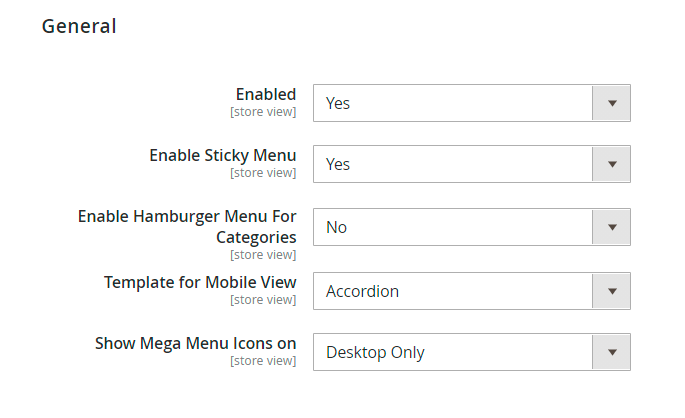Click store view scope under Template for Mobile View

click(263, 300)
